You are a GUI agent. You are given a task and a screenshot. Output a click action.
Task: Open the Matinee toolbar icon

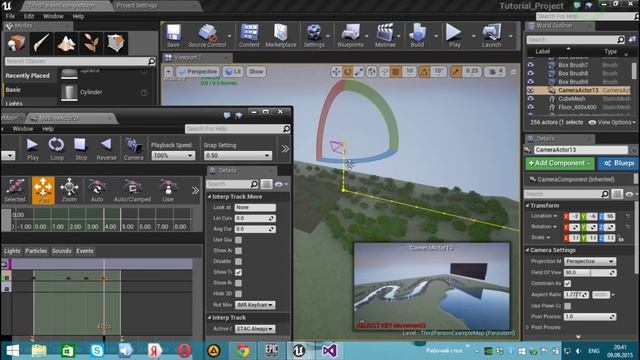(385, 36)
